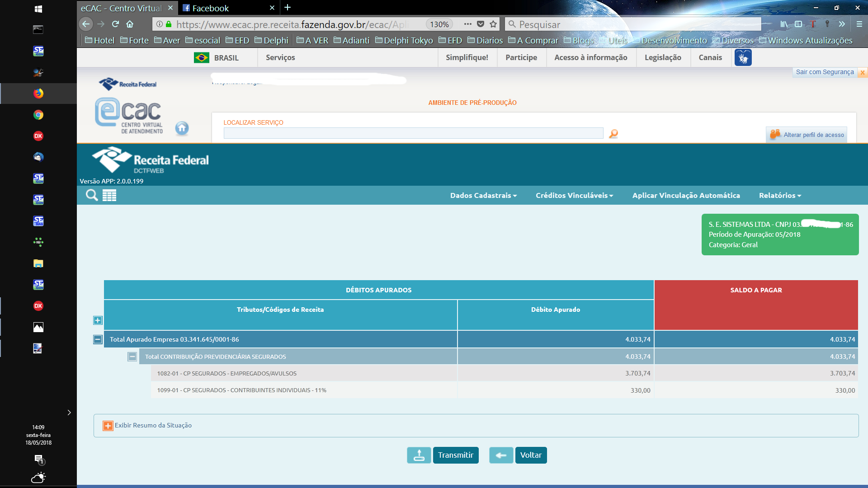Click the BRASIL flag link
868x488 pixels.
coord(217,57)
